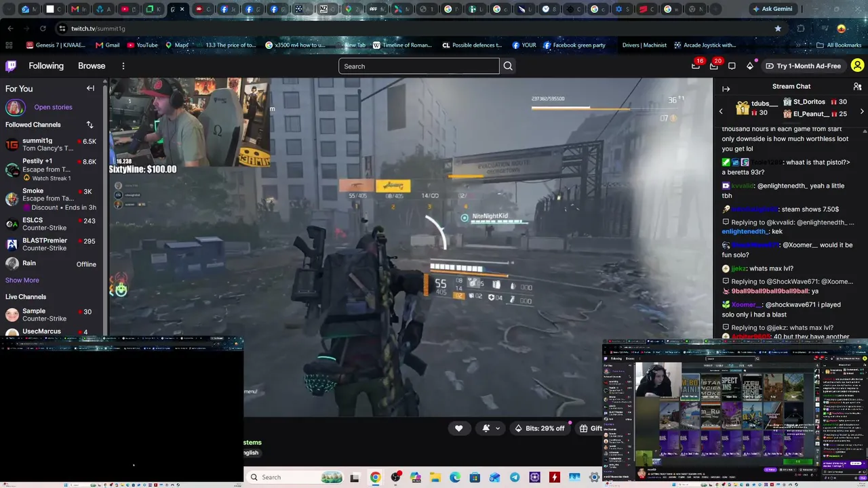Click Show More followed channels
The height and width of the screenshot is (488, 868).
point(22,280)
